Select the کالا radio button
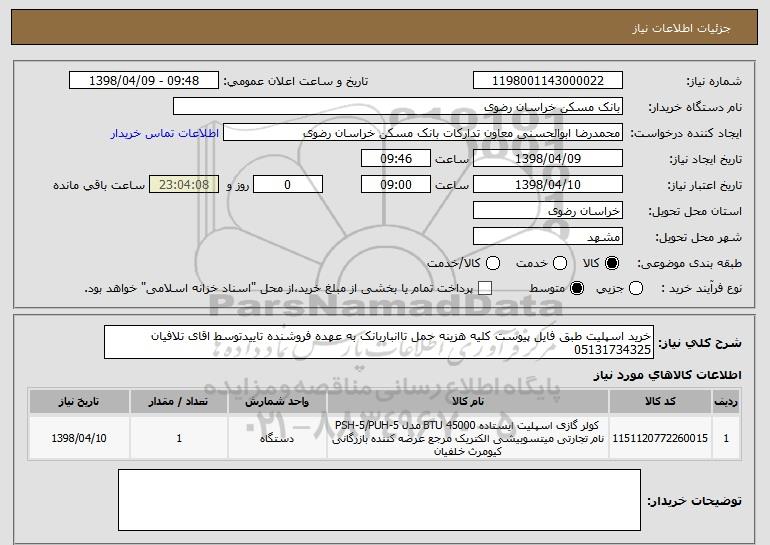The height and width of the screenshot is (545, 770). point(612,263)
